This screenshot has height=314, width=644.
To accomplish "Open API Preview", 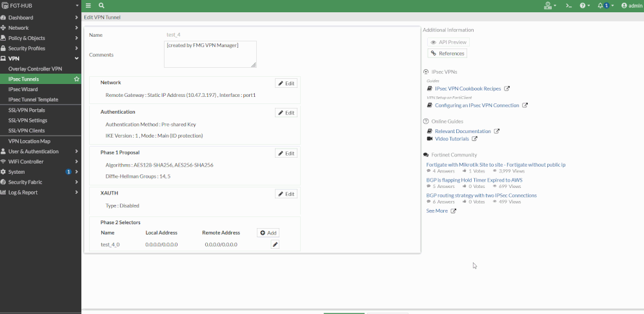I will [x=448, y=43].
